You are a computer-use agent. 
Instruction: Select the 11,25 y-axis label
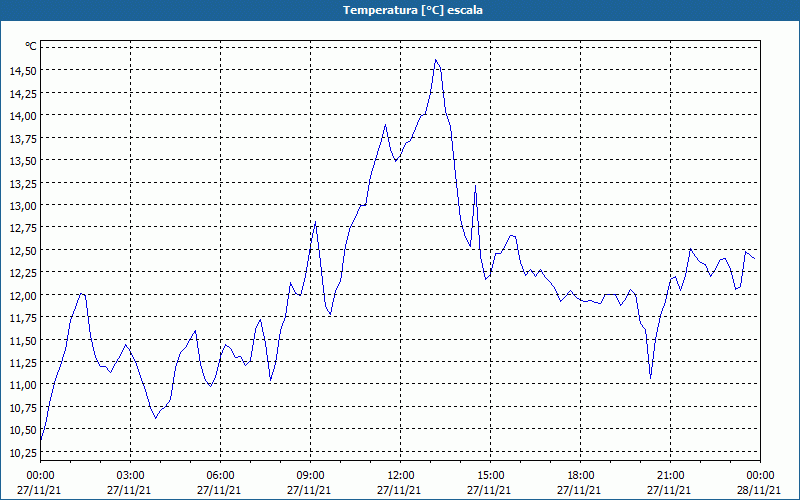click(x=23, y=362)
